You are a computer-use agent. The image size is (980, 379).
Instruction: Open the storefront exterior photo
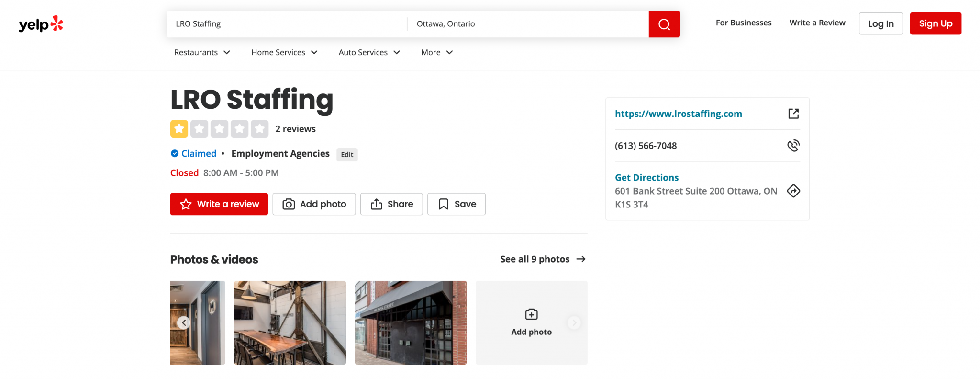(411, 323)
